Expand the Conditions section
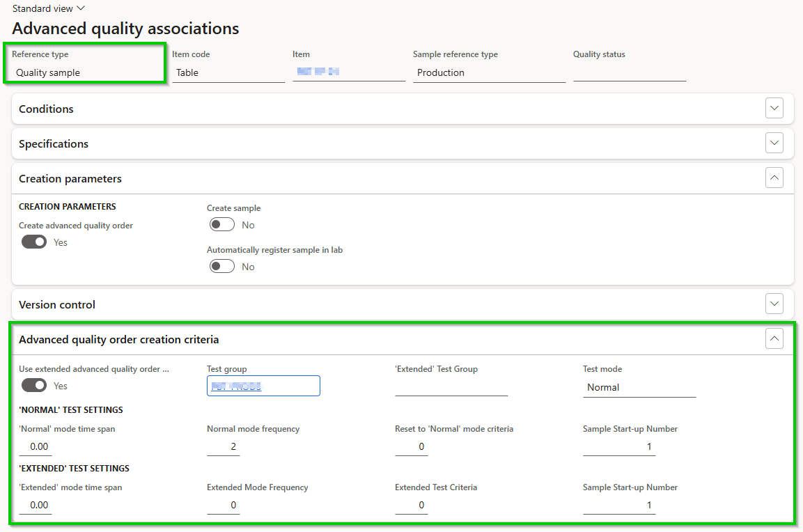 774,109
